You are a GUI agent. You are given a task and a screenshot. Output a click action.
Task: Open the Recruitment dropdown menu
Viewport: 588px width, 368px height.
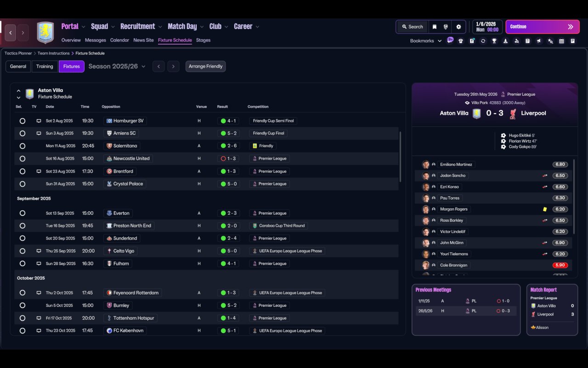[141, 27]
